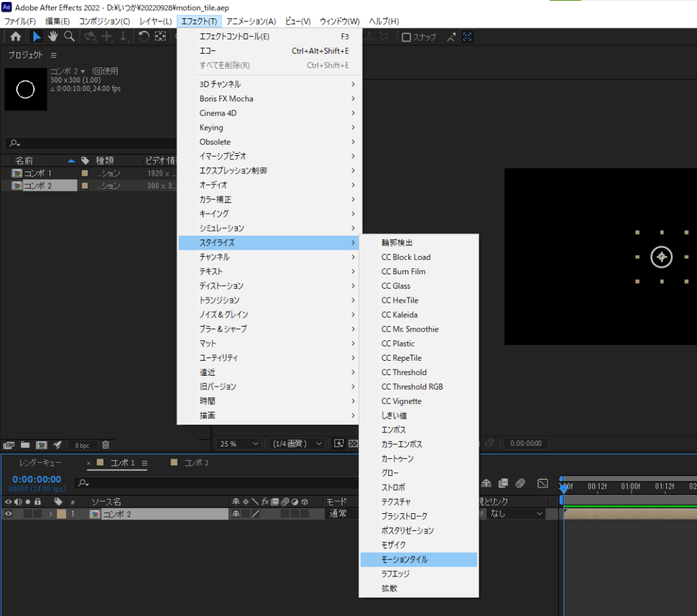The width and height of the screenshot is (697, 616).
Task: Expand the 3D チャンネル submenu
Action: 270,84
